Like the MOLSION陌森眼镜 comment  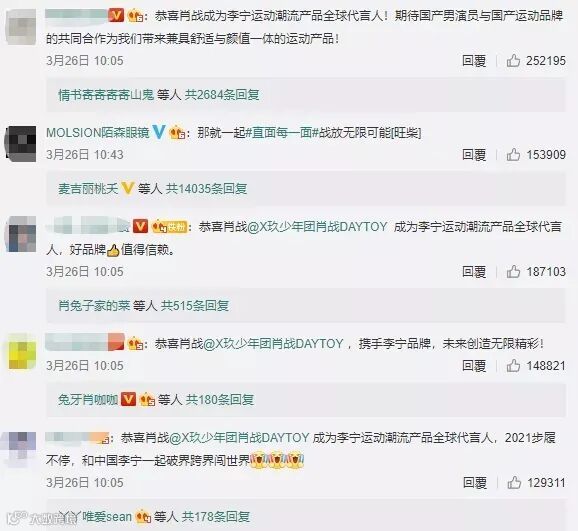513,155
